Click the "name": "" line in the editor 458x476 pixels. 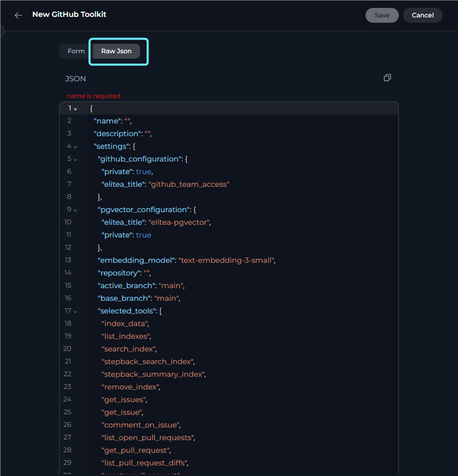pos(113,121)
